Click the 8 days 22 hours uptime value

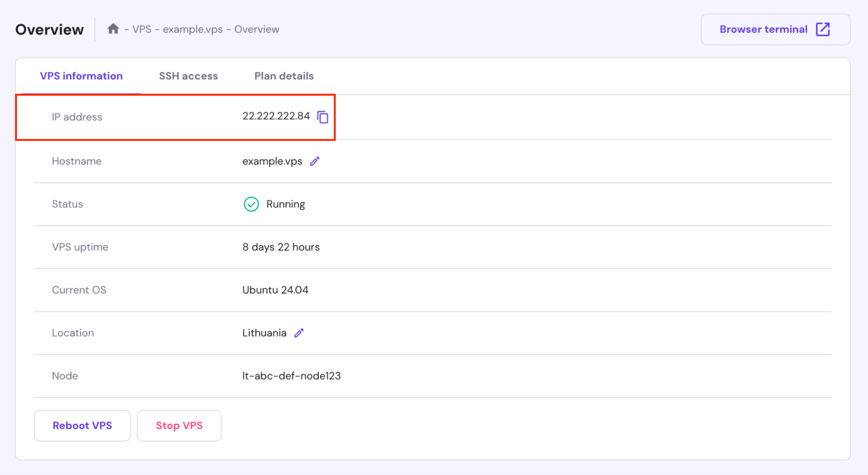281,247
